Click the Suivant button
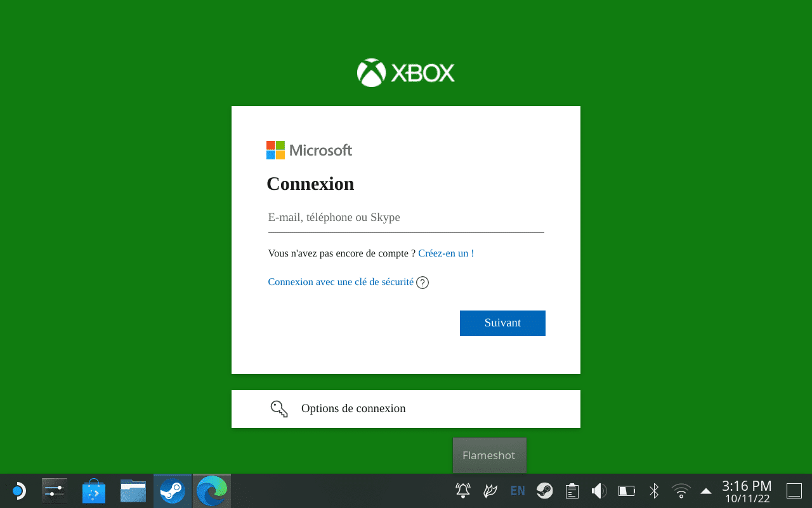 (502, 323)
